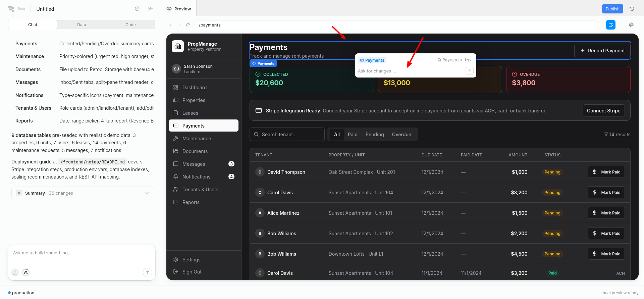644x299 pixels.
Task: Click the /payments URL bar
Action: coord(397,25)
